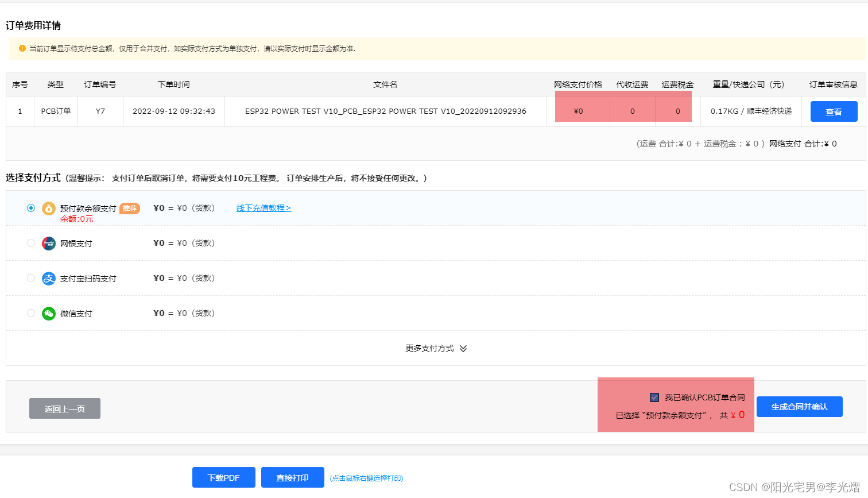This screenshot has height=498, width=868.
Task: Click the 序号 column header
Action: click(x=20, y=84)
